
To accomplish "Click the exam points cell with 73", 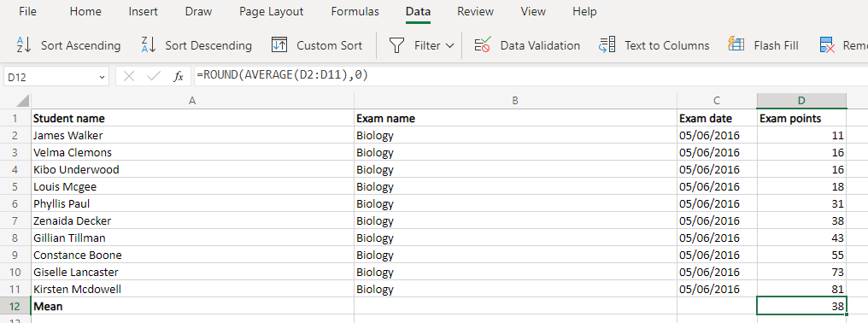I will 801,272.
